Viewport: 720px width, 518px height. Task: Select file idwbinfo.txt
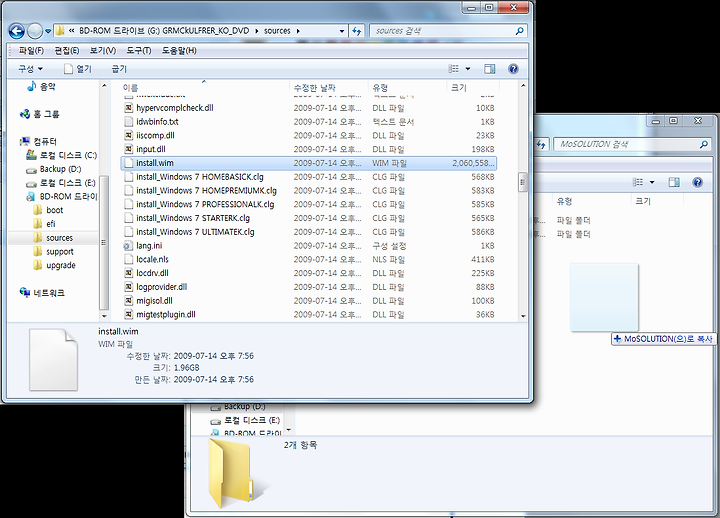click(x=309, y=122)
